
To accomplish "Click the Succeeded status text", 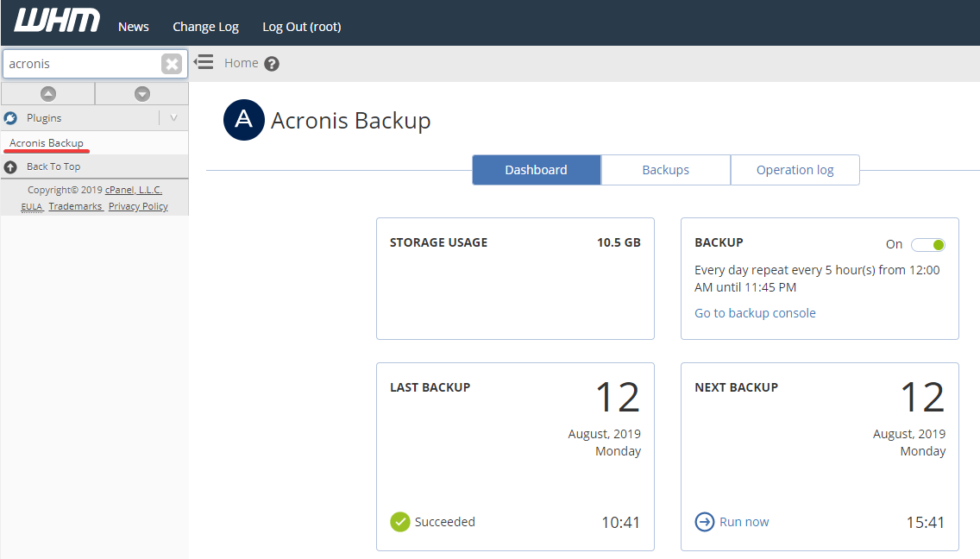I will click(x=445, y=522).
